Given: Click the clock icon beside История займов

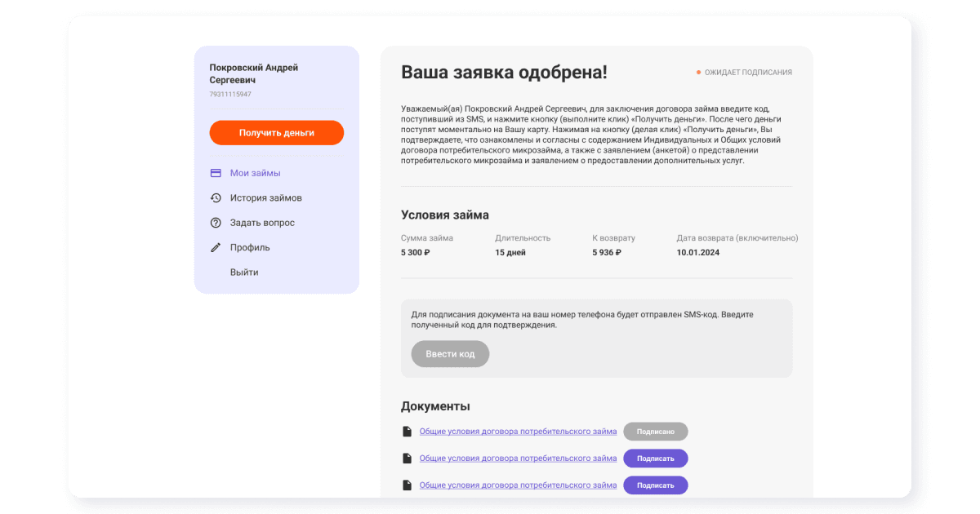Looking at the screenshot, I should (x=215, y=197).
